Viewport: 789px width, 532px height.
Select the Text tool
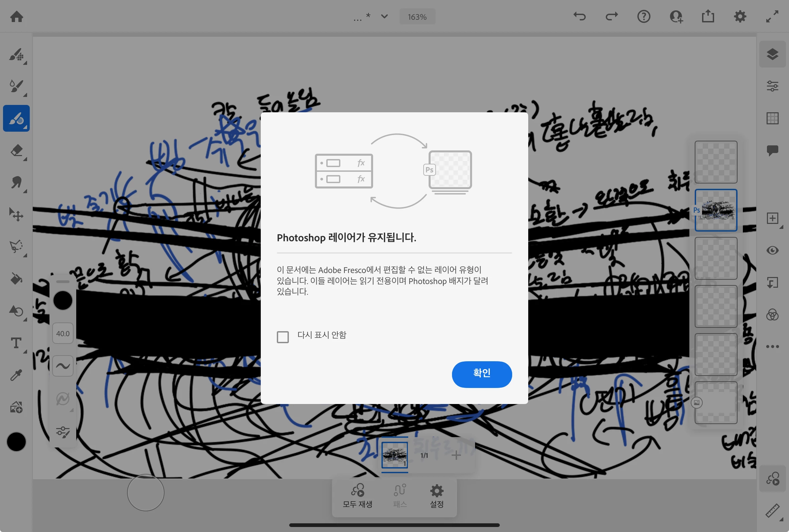point(16,343)
